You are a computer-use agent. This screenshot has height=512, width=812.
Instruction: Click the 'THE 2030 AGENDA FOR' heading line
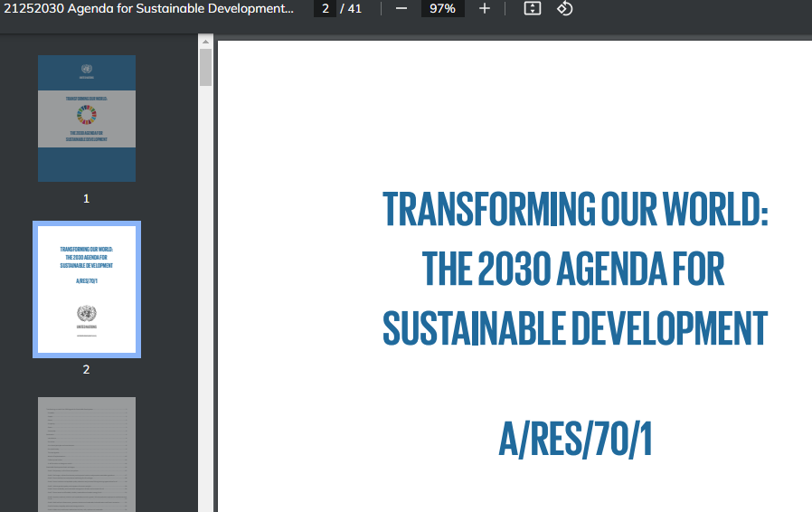click(x=573, y=269)
